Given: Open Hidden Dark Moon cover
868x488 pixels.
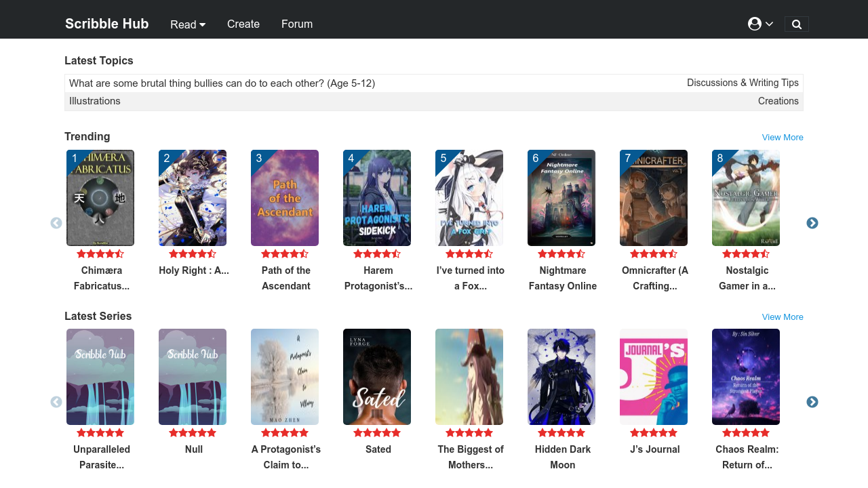Looking at the screenshot, I should coord(561,377).
